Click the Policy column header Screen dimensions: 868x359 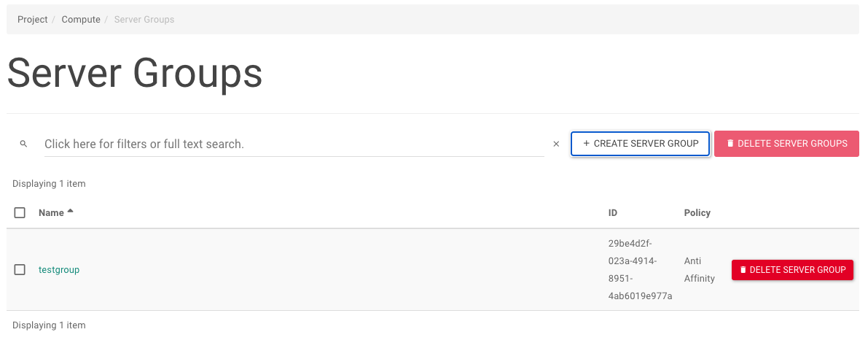point(697,213)
